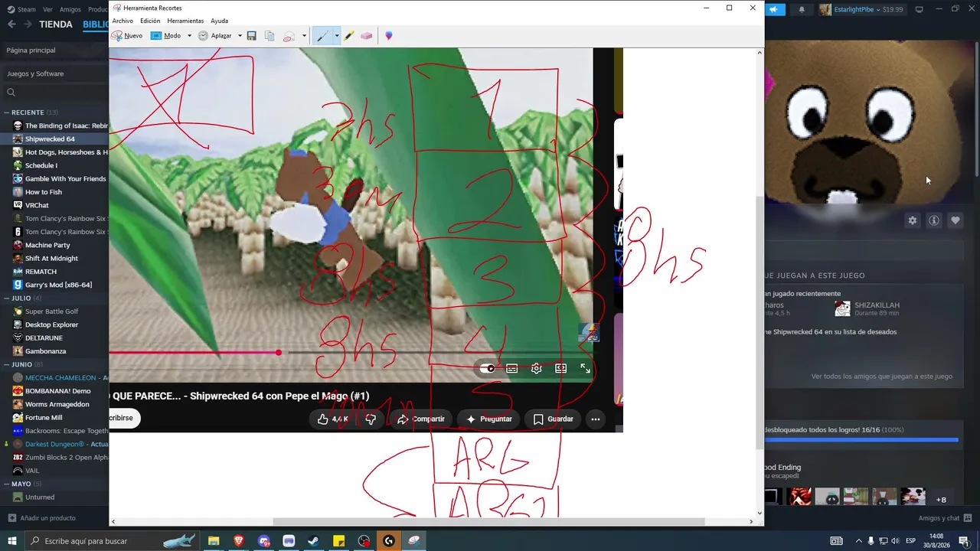Open Paint 3D edit from the toolbar

(389, 36)
